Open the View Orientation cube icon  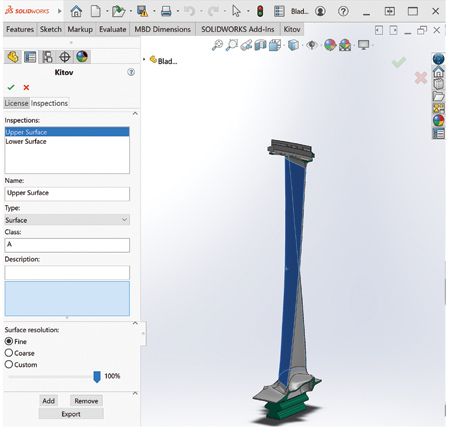[275, 45]
